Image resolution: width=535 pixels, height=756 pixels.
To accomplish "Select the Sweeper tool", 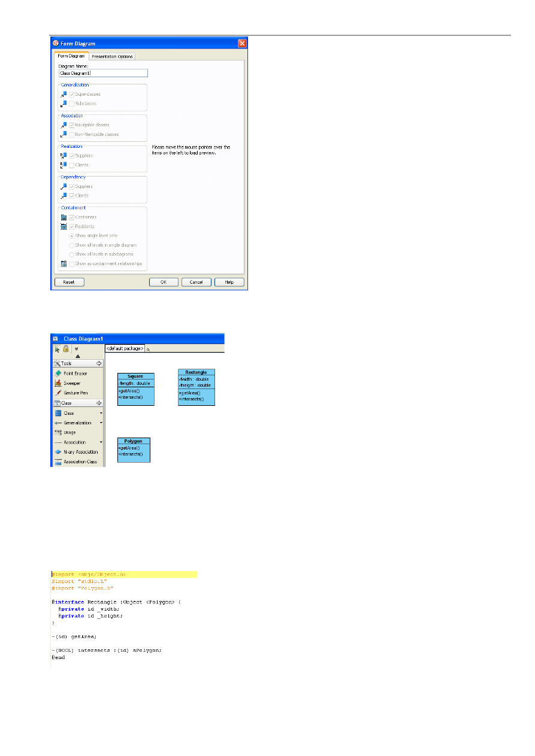I will (72, 383).
